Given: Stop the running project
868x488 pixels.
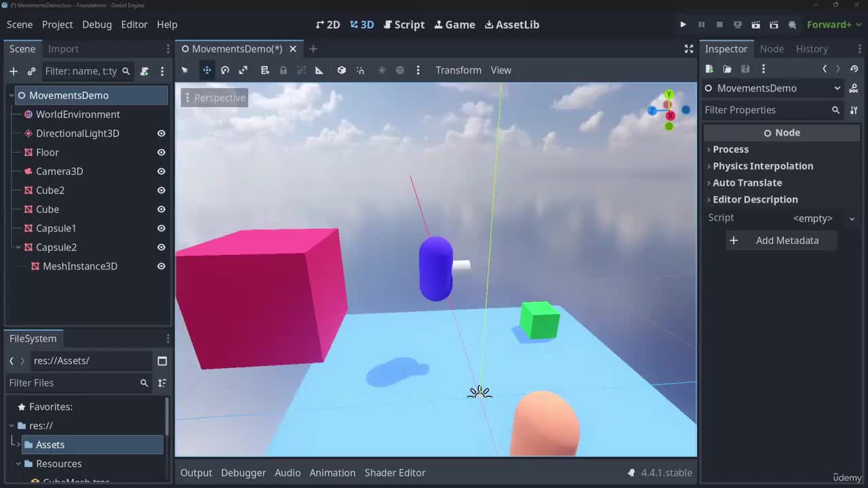Looking at the screenshot, I should [x=719, y=24].
